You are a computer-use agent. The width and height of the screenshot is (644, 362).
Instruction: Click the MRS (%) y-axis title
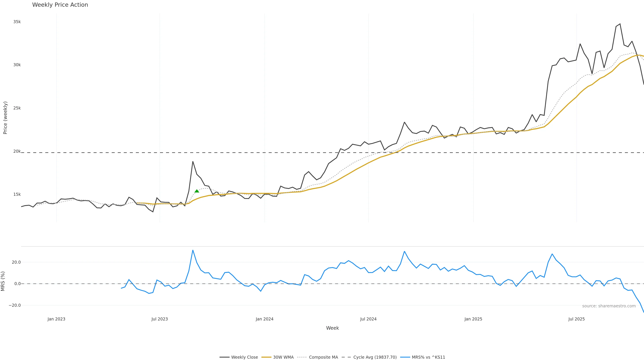(3, 281)
